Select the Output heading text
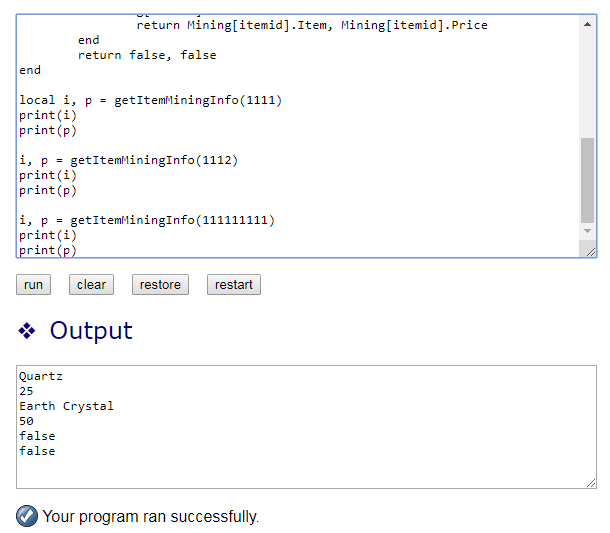Screen dimensions: 610x533 coord(91,331)
